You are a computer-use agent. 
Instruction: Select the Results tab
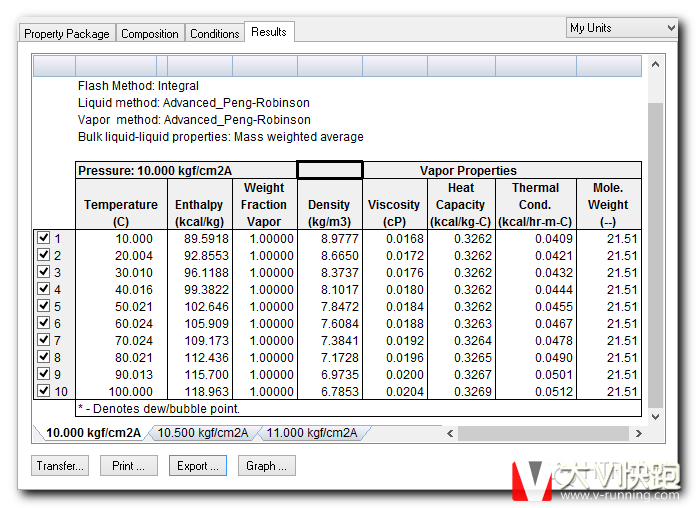coord(269,32)
